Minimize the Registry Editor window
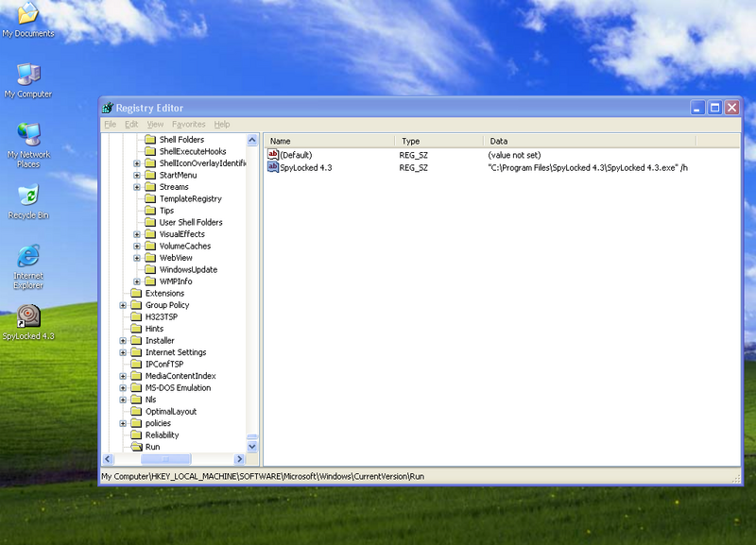The height and width of the screenshot is (545, 756). 697,108
